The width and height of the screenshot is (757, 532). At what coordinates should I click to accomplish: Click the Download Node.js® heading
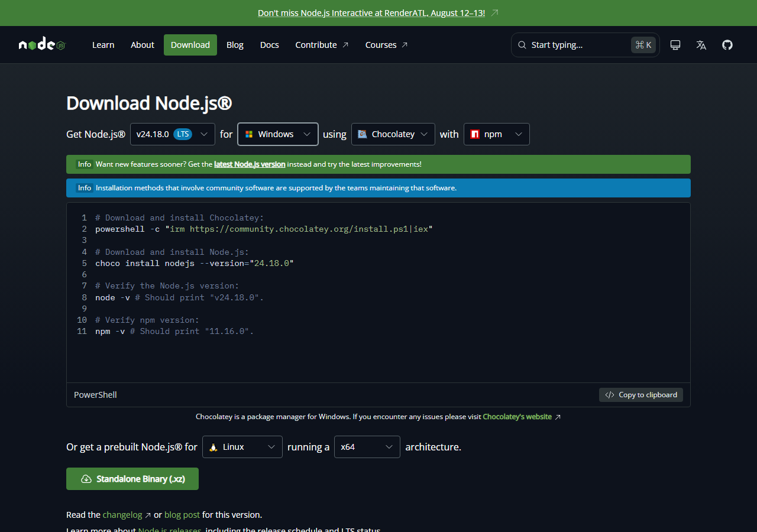149,103
